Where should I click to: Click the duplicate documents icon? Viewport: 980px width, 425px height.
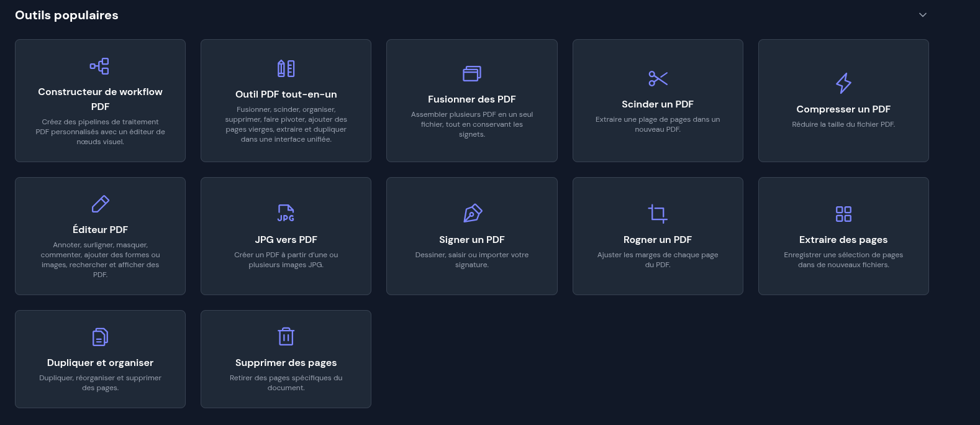tap(100, 337)
